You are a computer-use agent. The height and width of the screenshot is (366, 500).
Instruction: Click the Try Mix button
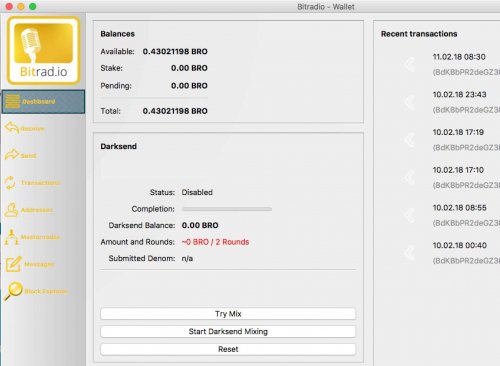[228, 314]
